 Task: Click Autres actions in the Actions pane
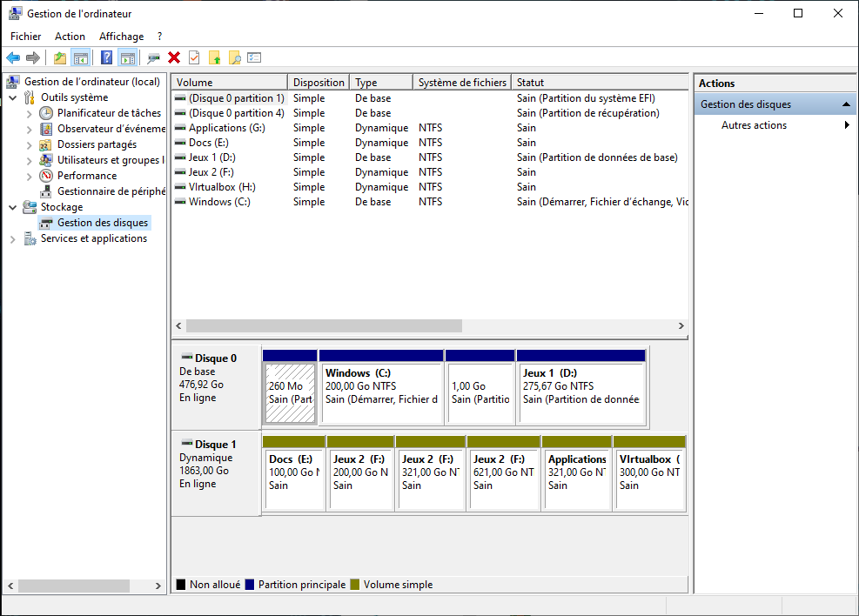tap(754, 125)
